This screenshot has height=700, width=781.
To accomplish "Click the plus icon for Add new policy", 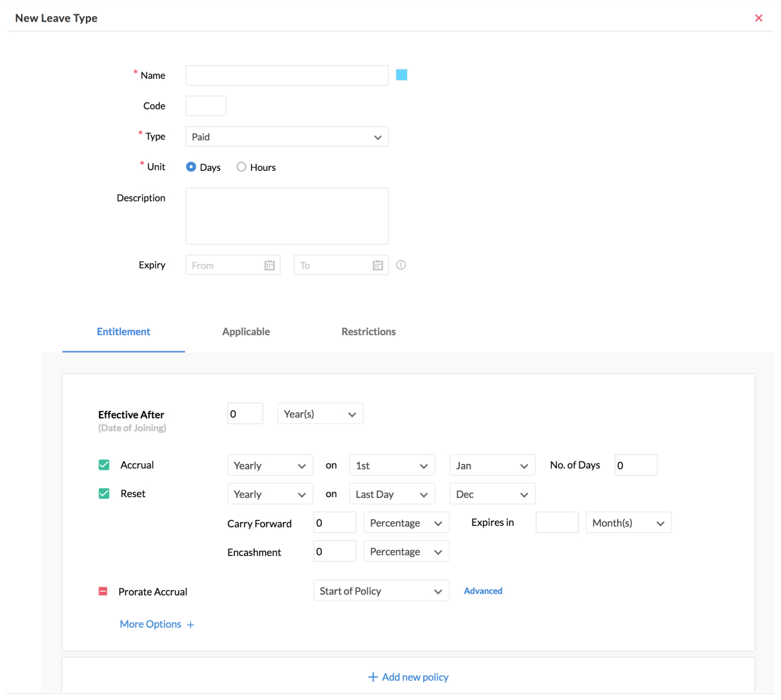I will tap(373, 677).
